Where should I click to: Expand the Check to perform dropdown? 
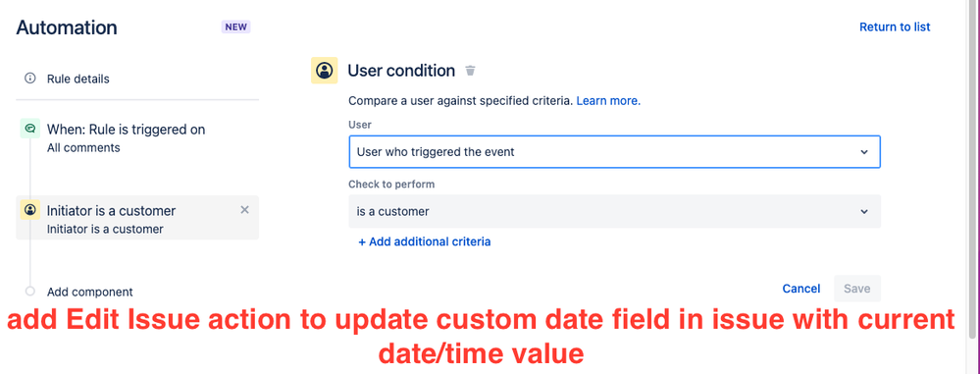pos(615,211)
